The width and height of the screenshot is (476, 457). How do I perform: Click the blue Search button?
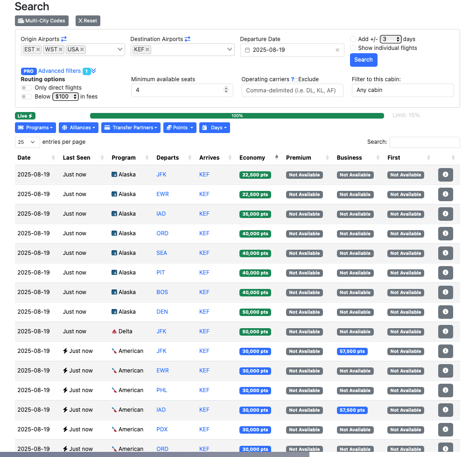tap(364, 60)
